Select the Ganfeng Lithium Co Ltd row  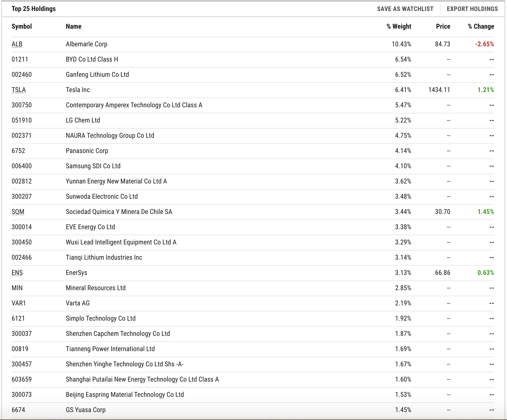tap(253, 75)
